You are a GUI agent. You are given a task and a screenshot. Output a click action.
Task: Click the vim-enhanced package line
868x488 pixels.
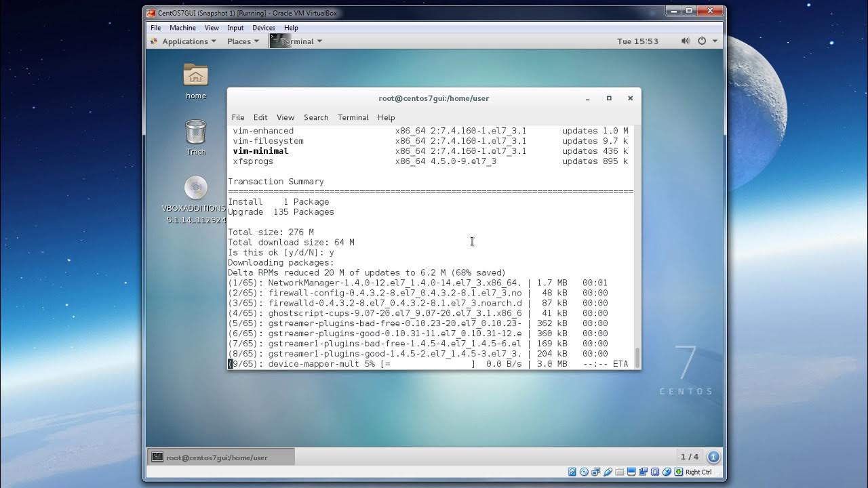point(431,131)
